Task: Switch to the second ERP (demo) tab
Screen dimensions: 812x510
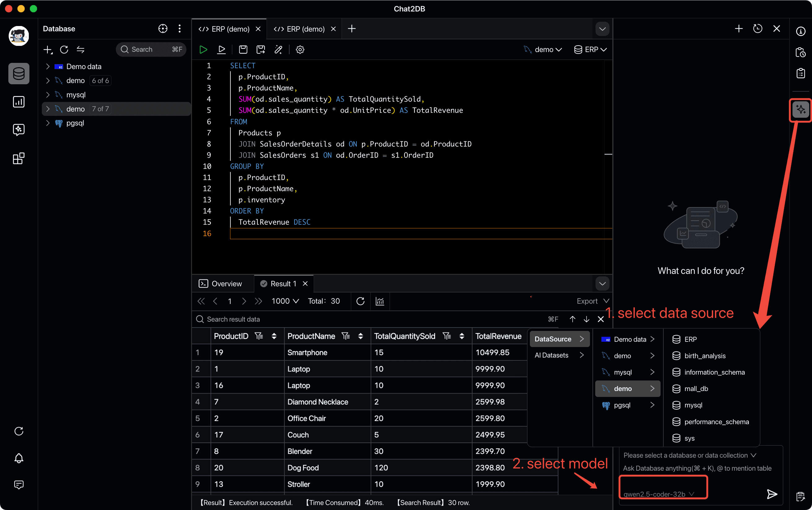Action: click(x=304, y=29)
